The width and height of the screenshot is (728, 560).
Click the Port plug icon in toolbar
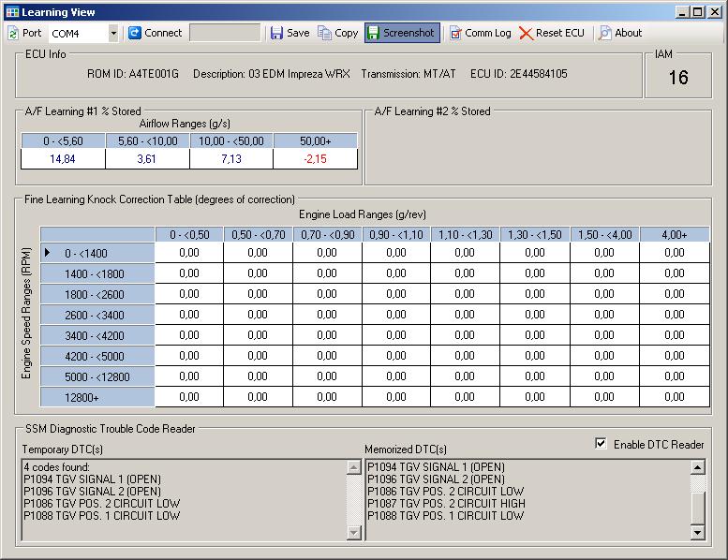tap(13, 33)
